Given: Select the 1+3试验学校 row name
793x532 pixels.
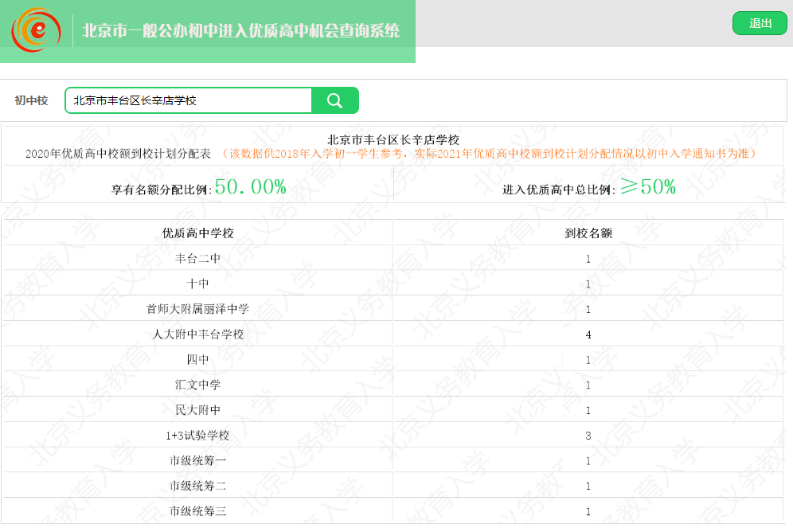Looking at the screenshot, I should point(197,436).
